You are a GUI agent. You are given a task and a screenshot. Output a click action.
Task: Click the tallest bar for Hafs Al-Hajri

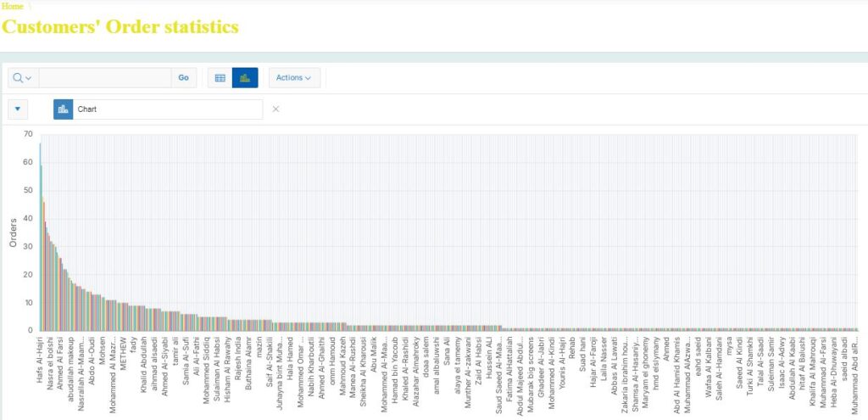40,238
